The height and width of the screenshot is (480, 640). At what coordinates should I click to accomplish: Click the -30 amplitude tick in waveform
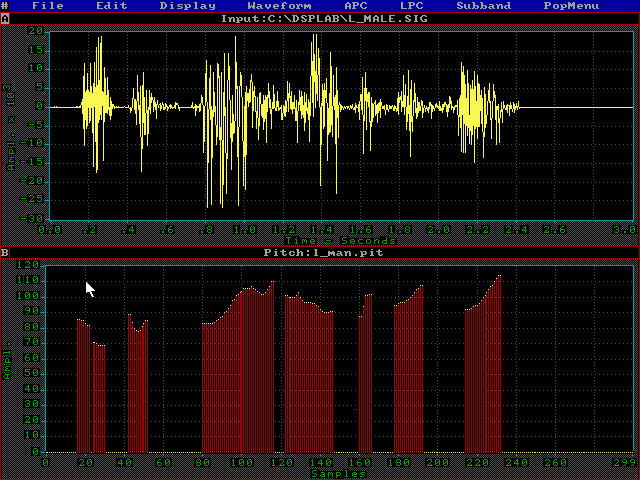click(32, 218)
